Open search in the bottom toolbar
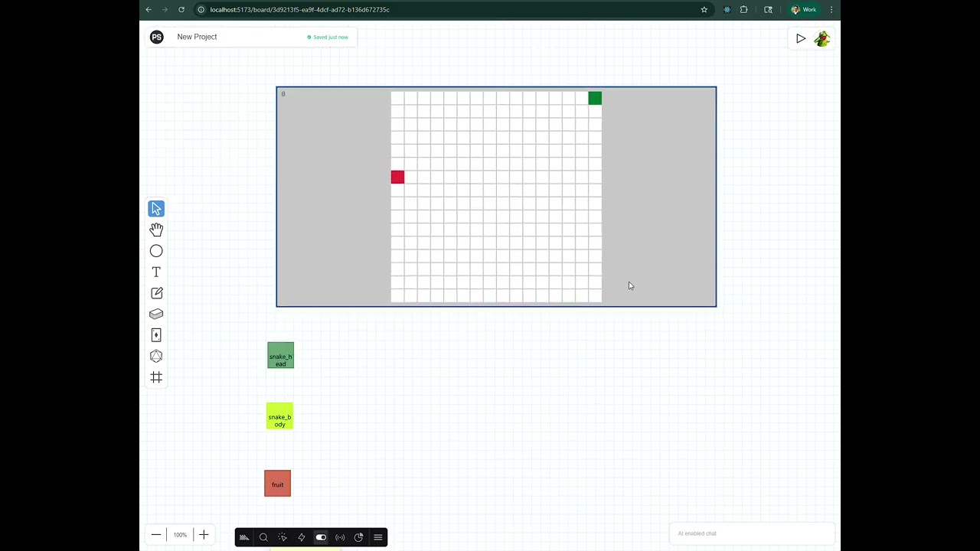Image resolution: width=980 pixels, height=551 pixels. 263,537
